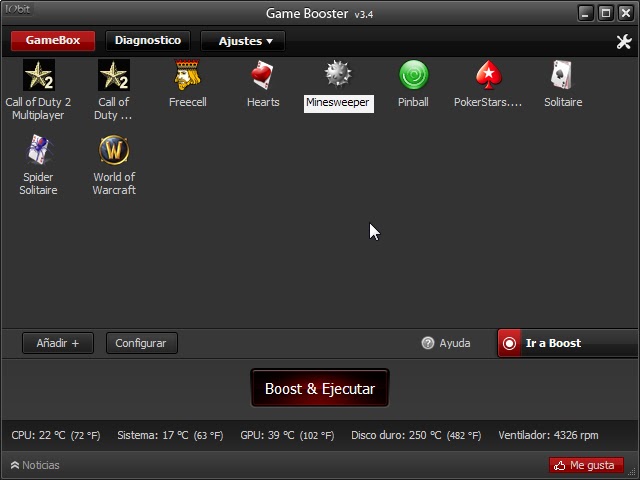Image resolution: width=640 pixels, height=480 pixels.
Task: Click the Disco duro: 250 °C reading
Action: pyautogui.click(x=416, y=436)
